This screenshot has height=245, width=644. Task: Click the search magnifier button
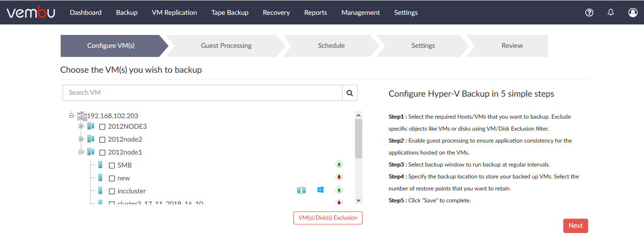(x=350, y=93)
